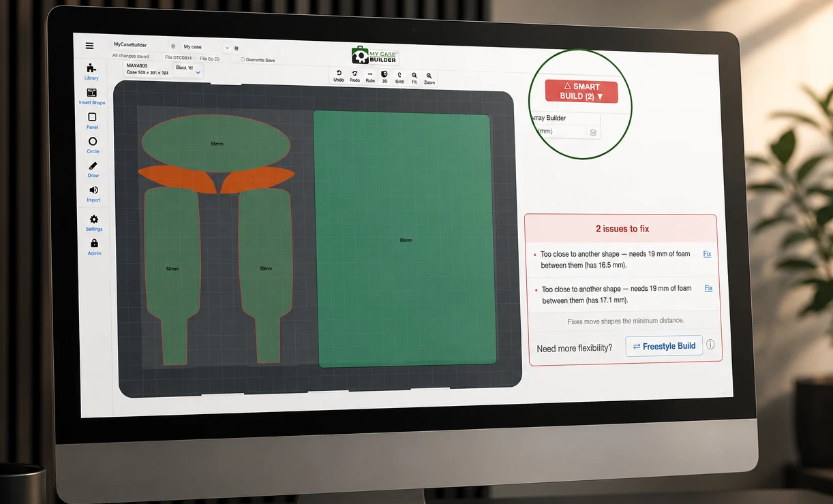This screenshot has height=504, width=833.
Task: Click the icon right of My case dropdown
Action: click(237, 48)
